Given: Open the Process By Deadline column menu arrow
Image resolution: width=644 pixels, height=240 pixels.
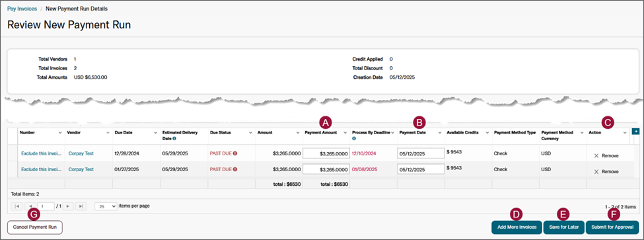Looking at the screenshot, I should [x=393, y=133].
